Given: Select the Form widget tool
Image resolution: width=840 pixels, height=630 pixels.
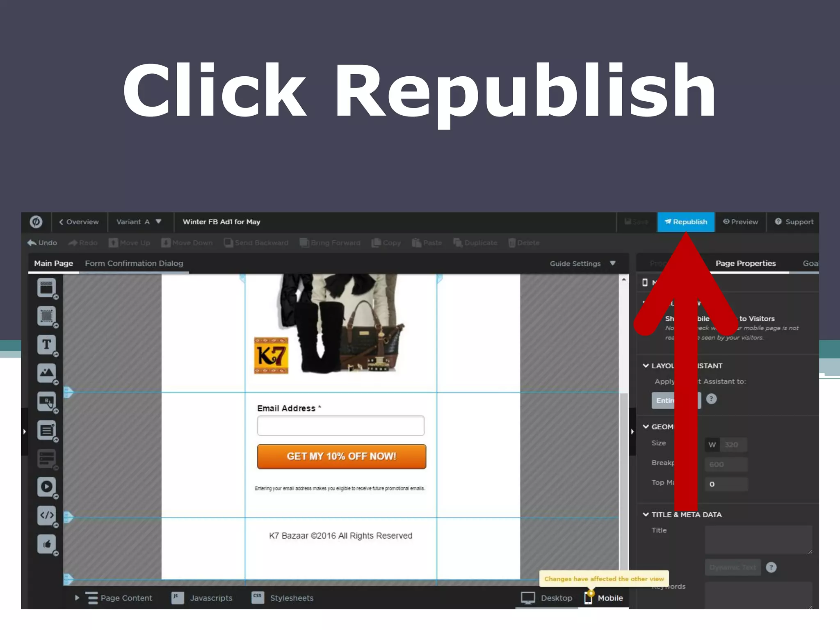Looking at the screenshot, I should (x=47, y=430).
